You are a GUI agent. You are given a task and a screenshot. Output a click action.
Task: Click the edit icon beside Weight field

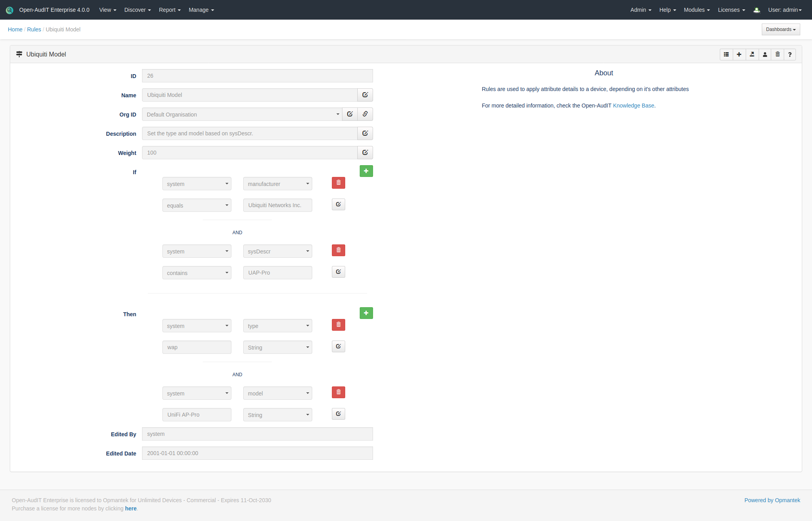point(365,153)
